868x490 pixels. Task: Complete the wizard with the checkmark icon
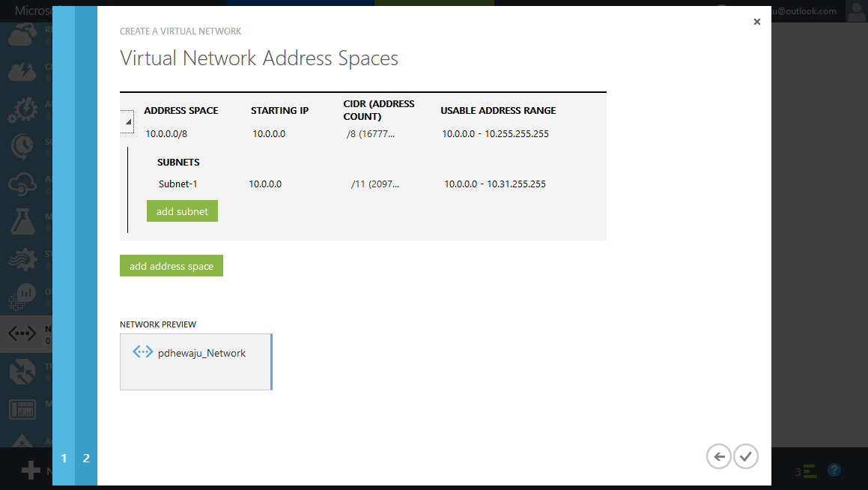pos(746,457)
